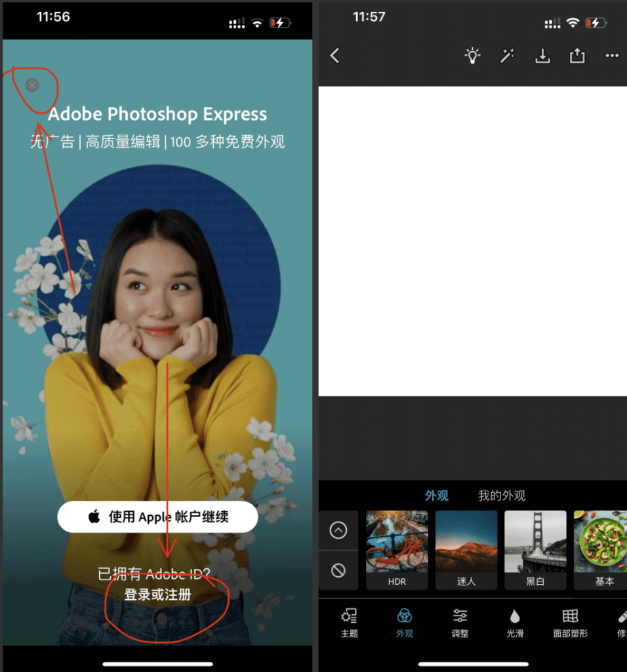Image resolution: width=627 pixels, height=672 pixels.
Task: Apply the 迷人 look thumbnail
Action: coord(466,550)
